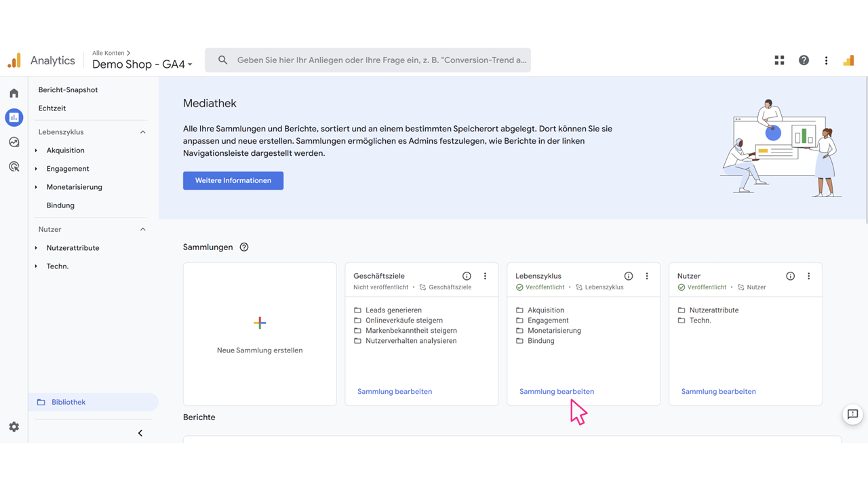Open the Home icon in left rail

[x=14, y=93]
